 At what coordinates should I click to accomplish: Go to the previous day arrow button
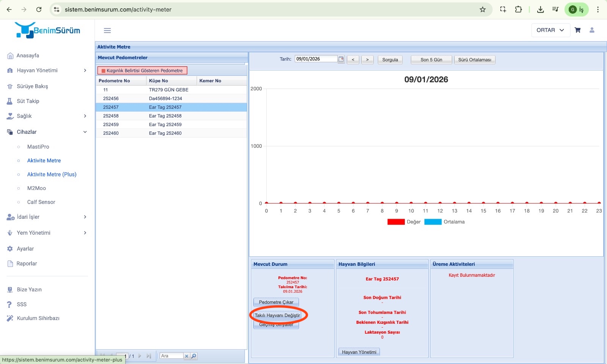click(353, 60)
